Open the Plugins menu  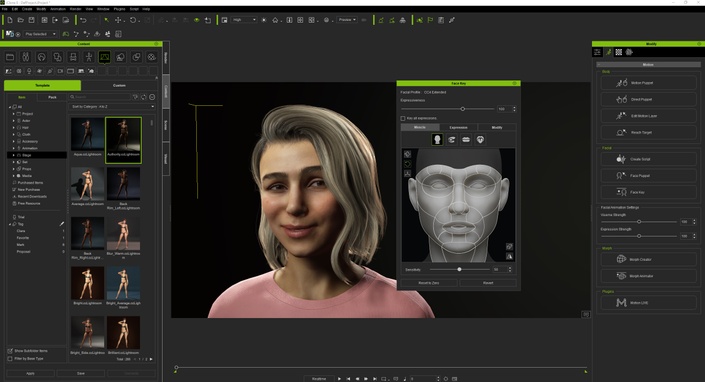pyautogui.click(x=119, y=9)
